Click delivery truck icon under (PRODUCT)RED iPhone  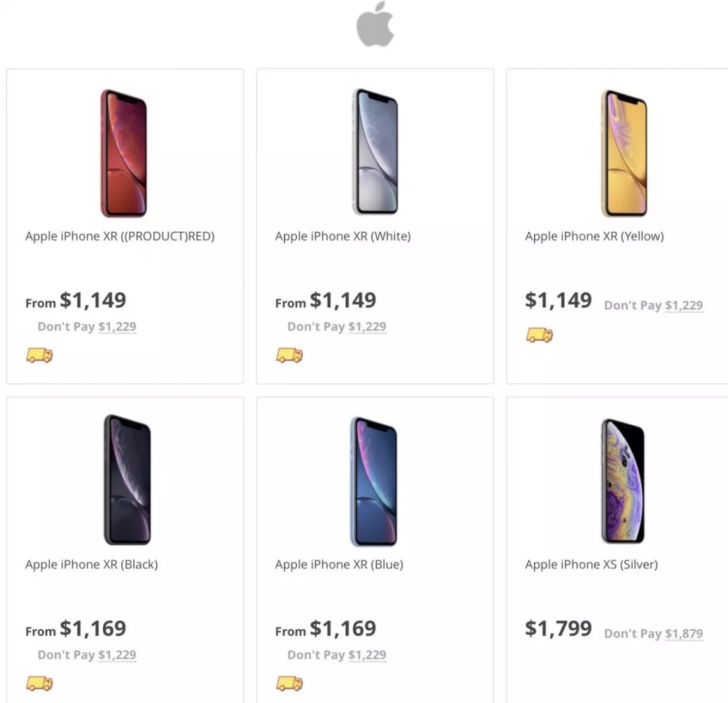click(x=40, y=355)
